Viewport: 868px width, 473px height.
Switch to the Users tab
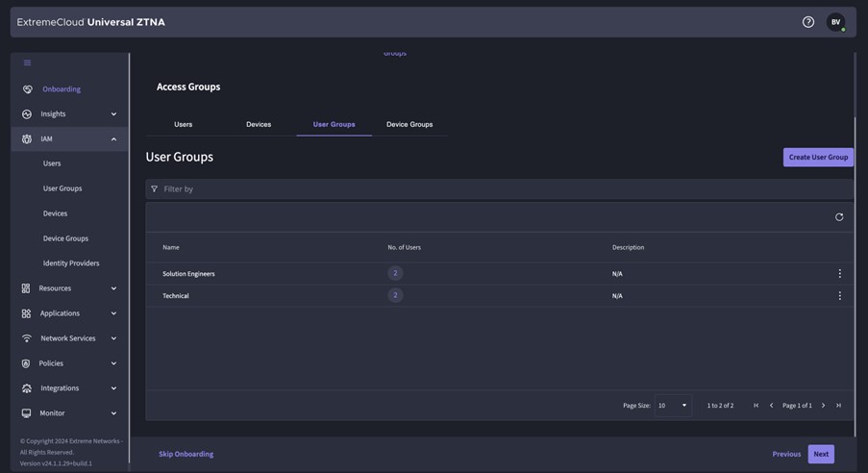click(183, 125)
